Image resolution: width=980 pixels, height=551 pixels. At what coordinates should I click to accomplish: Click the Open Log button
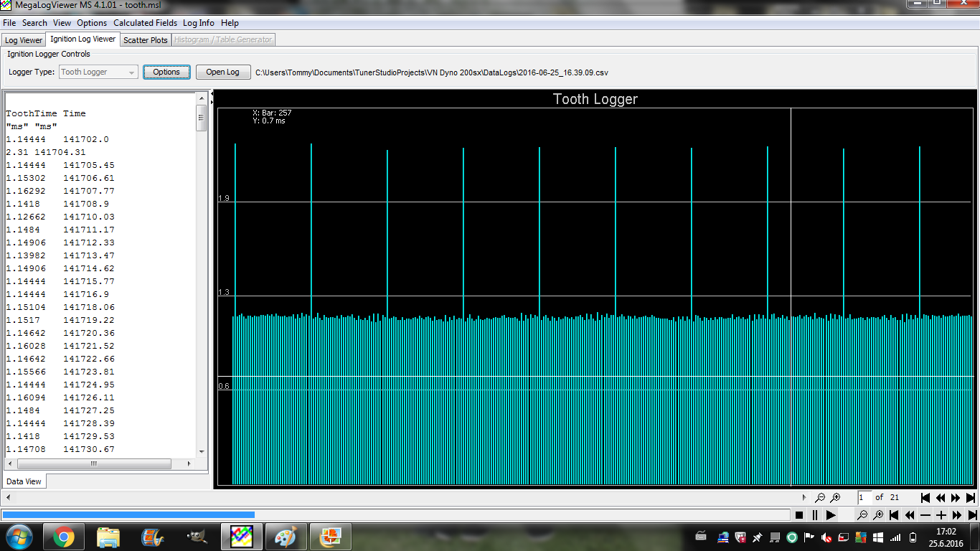pos(223,72)
